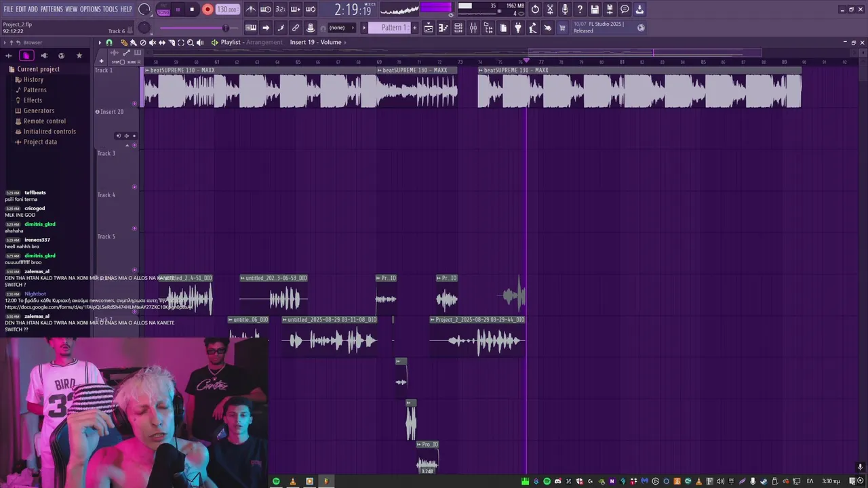Select the paint brush tool in playlist

[x=133, y=43]
